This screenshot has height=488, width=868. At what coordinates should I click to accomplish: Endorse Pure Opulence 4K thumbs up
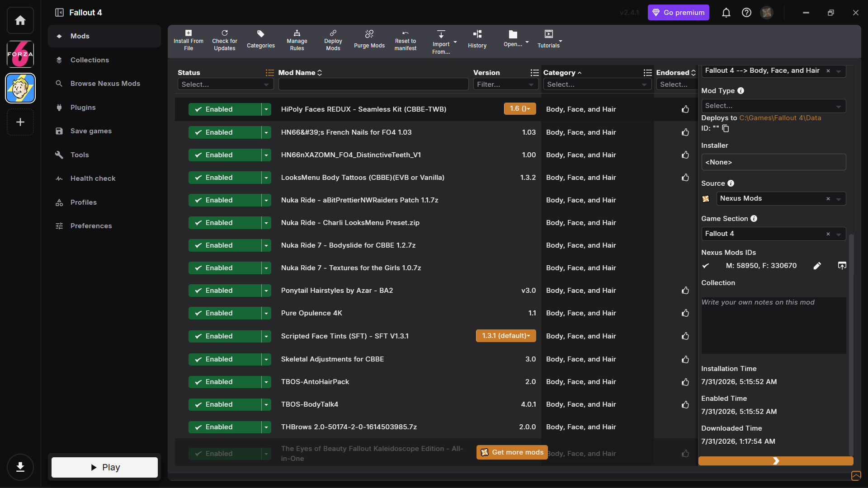(685, 313)
